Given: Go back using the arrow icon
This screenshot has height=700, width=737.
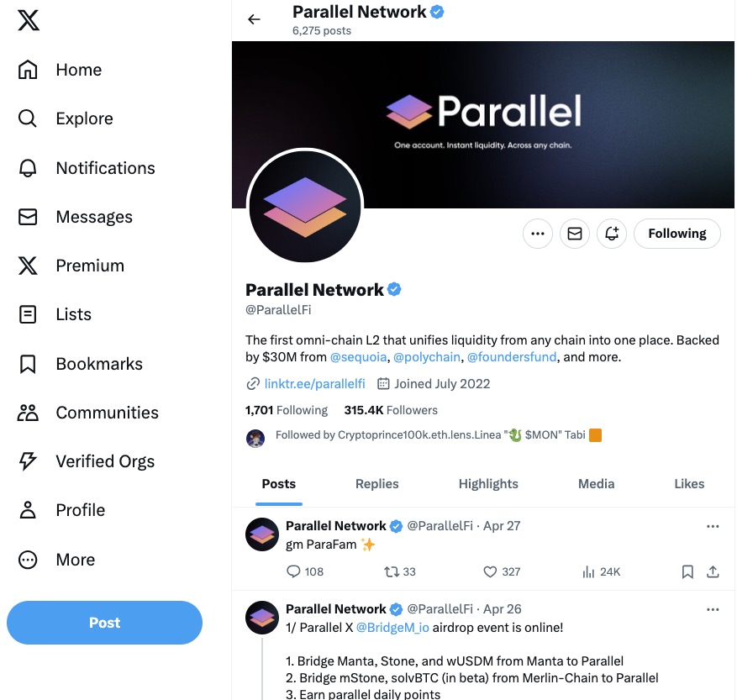Looking at the screenshot, I should tap(254, 19).
